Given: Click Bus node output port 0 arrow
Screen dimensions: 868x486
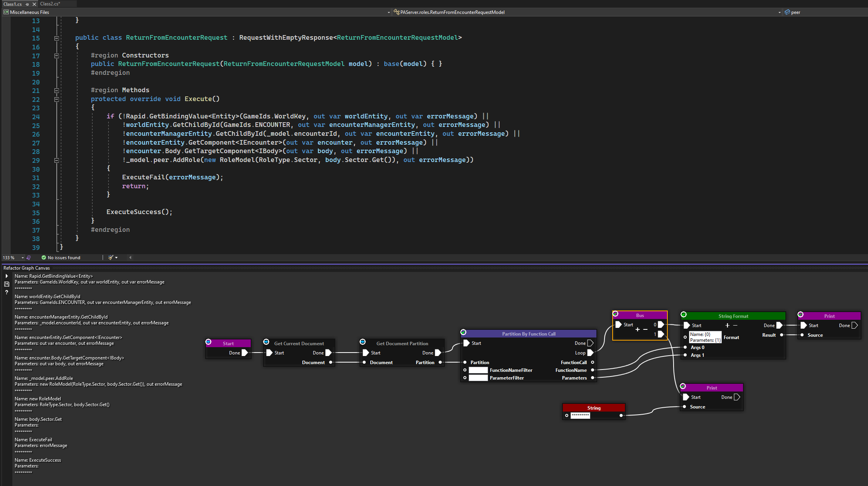Looking at the screenshot, I should (661, 325).
